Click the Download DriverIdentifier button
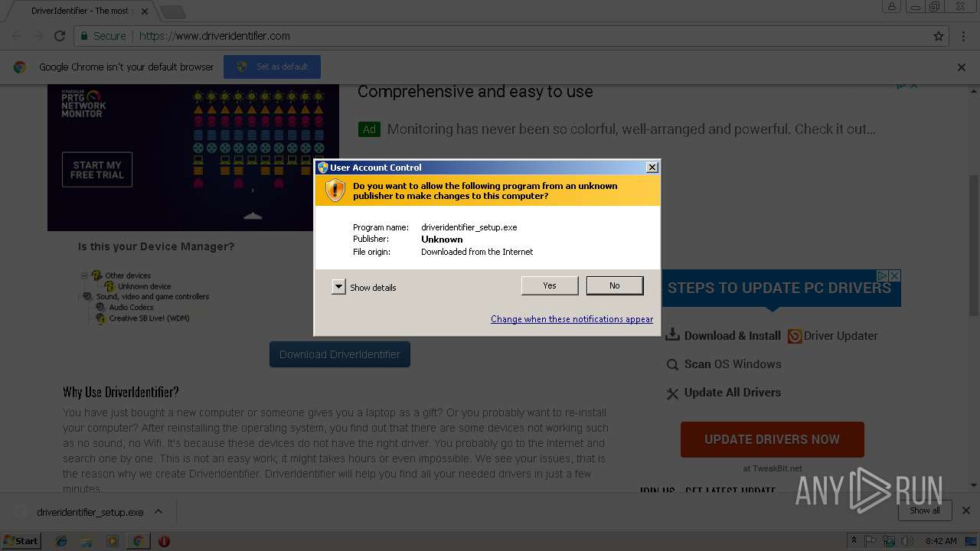Viewport: 980px width, 551px height. pos(340,354)
